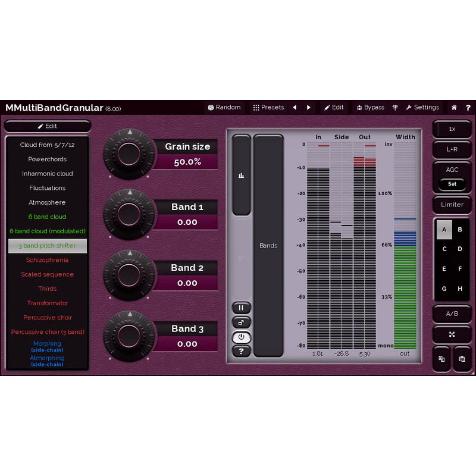476x476 pixels.
Task: Go to previous preset arrow
Action: 295,108
